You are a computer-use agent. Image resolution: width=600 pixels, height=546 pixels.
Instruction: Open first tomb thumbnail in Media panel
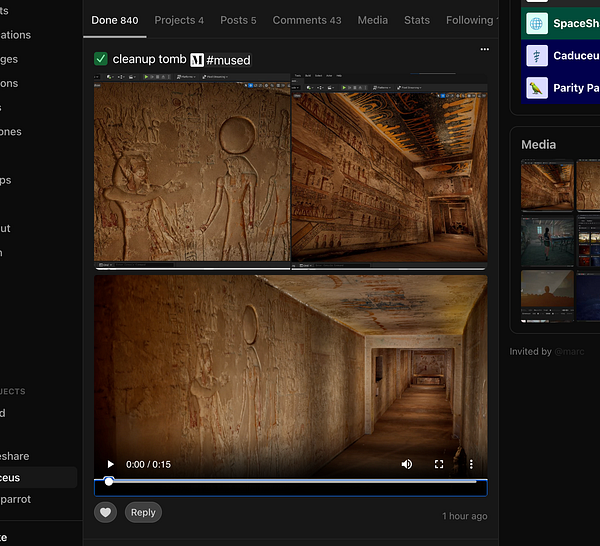click(x=547, y=186)
